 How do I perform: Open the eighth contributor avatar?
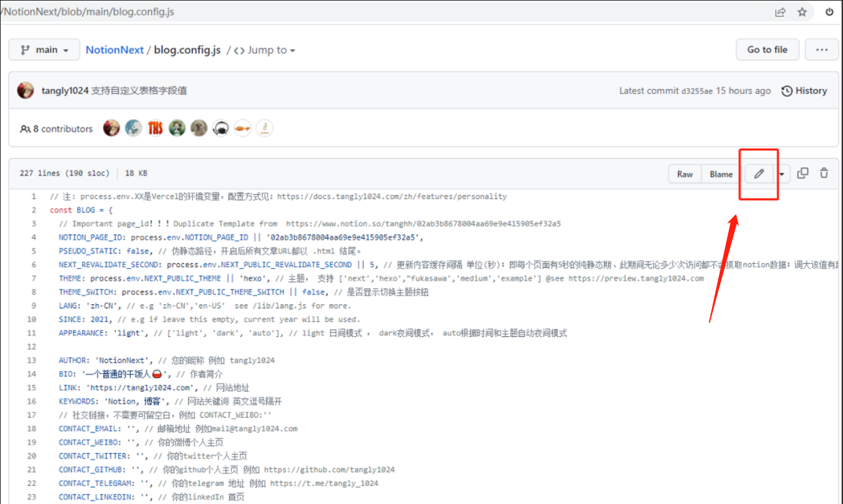click(x=264, y=128)
